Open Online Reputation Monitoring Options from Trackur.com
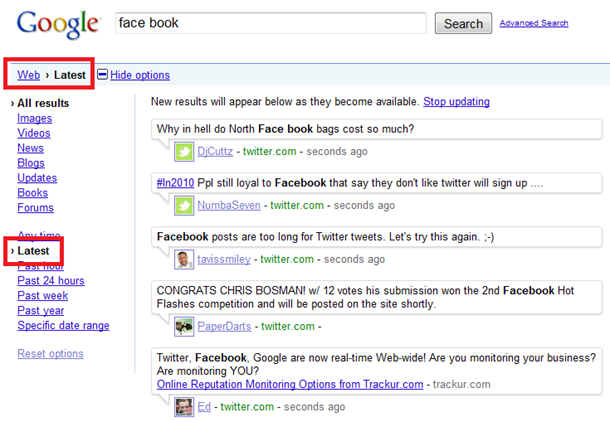The height and width of the screenshot is (422, 610). [x=290, y=384]
